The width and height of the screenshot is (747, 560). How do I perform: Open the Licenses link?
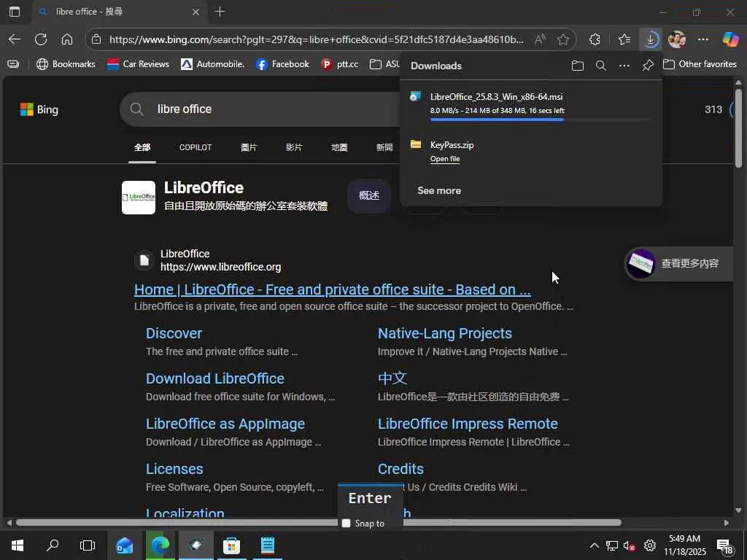click(x=174, y=469)
